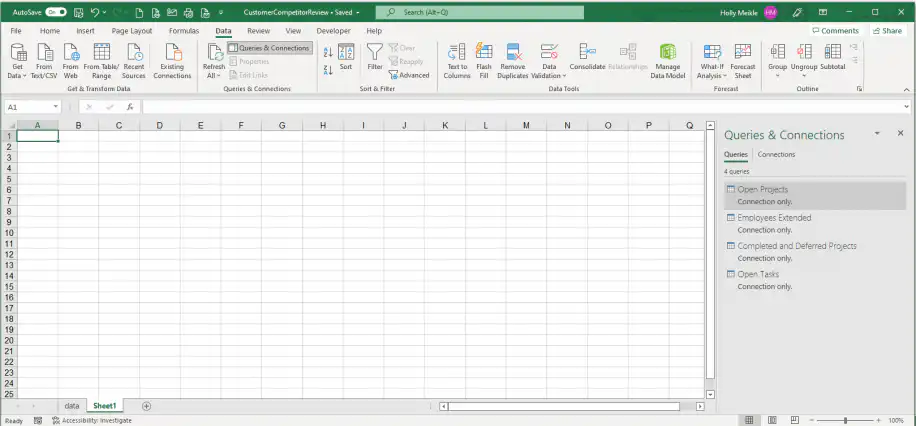Switch to the Home tab
Viewport: 916px width, 426px height.
(50, 31)
